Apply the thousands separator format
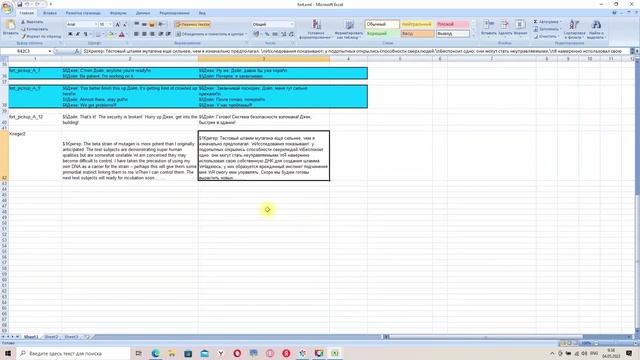Image resolution: width=640 pixels, height=360 pixels. coord(275,34)
